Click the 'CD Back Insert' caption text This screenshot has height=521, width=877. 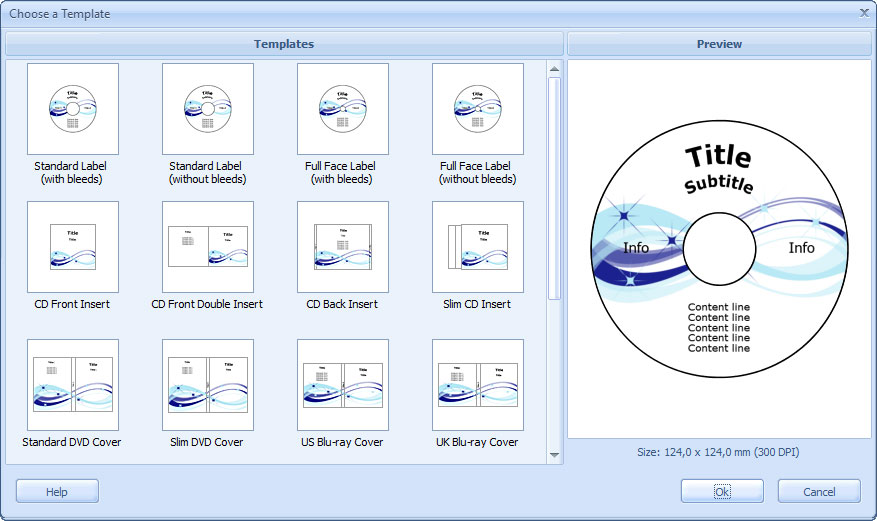(x=342, y=304)
